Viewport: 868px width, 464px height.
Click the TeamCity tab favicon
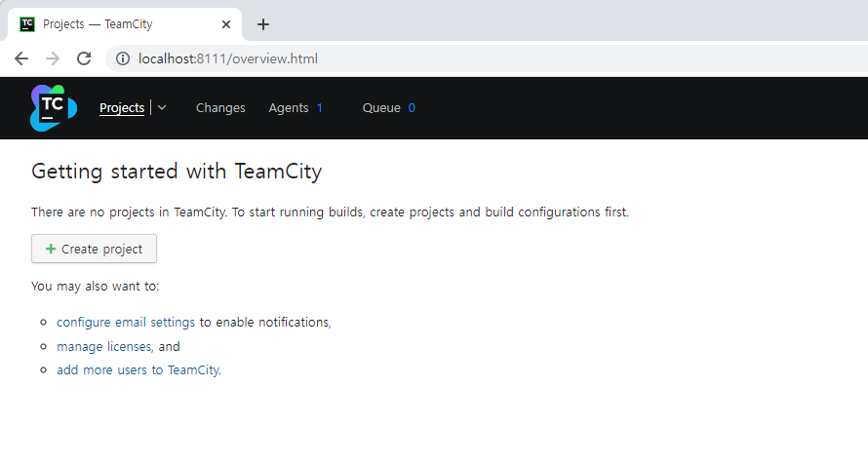tap(27, 24)
